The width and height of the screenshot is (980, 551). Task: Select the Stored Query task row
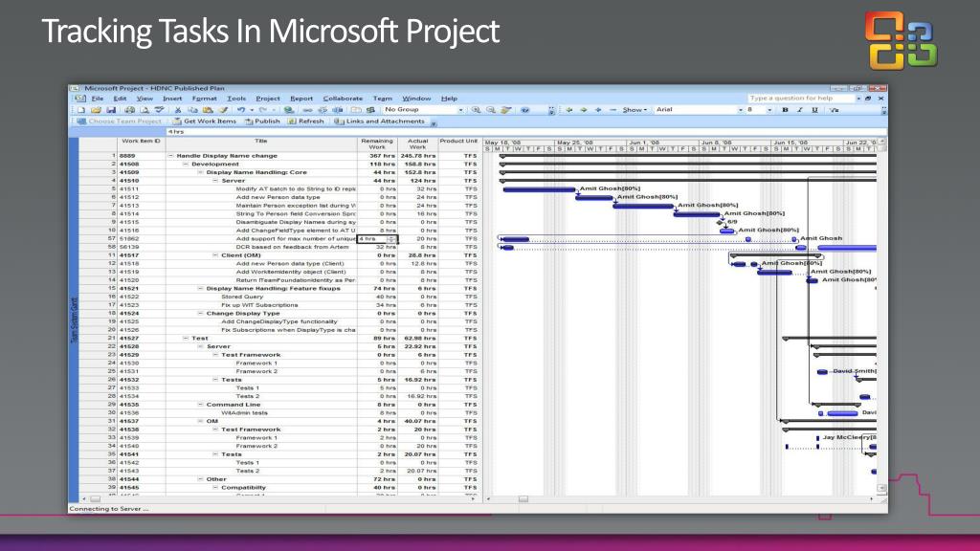pos(280,297)
